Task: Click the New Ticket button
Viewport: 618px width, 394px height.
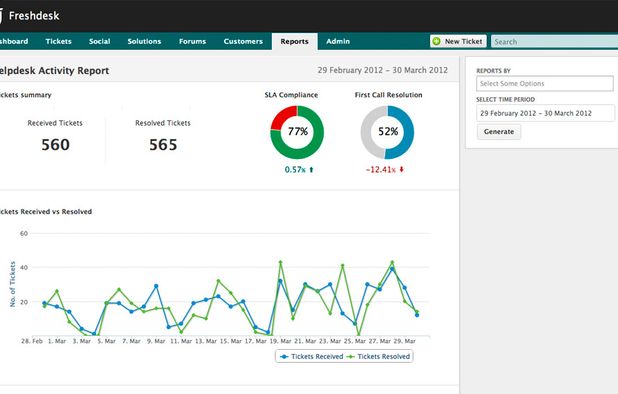Action: click(458, 41)
